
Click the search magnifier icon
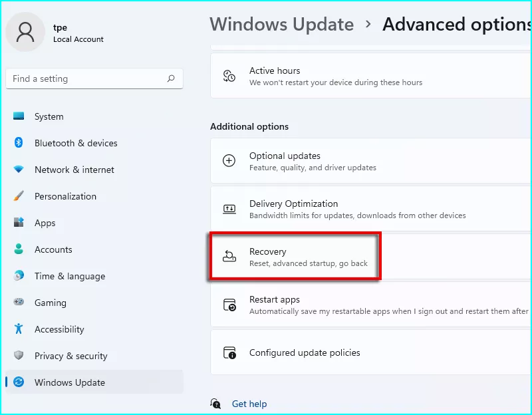[171, 78]
